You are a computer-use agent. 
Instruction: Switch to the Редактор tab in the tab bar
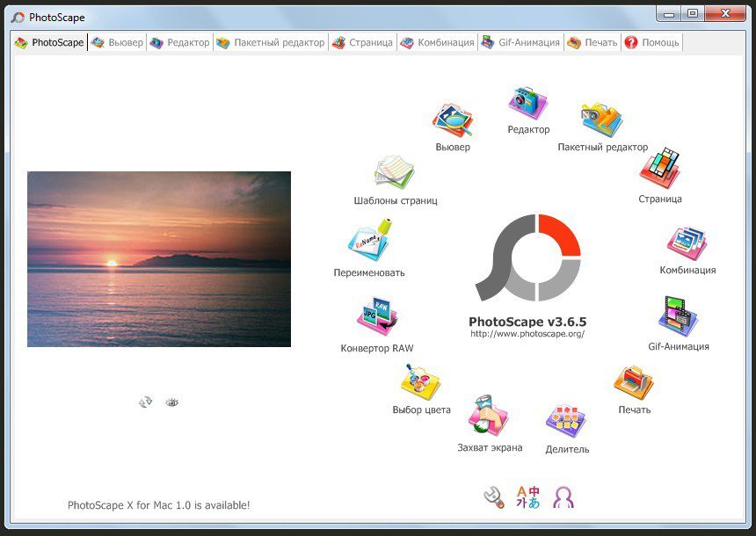click(179, 42)
